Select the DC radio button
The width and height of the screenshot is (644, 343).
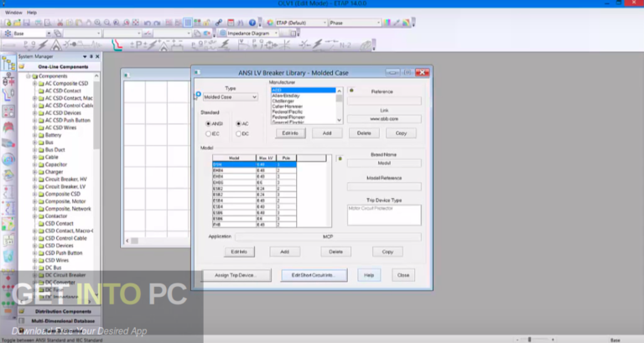point(238,134)
